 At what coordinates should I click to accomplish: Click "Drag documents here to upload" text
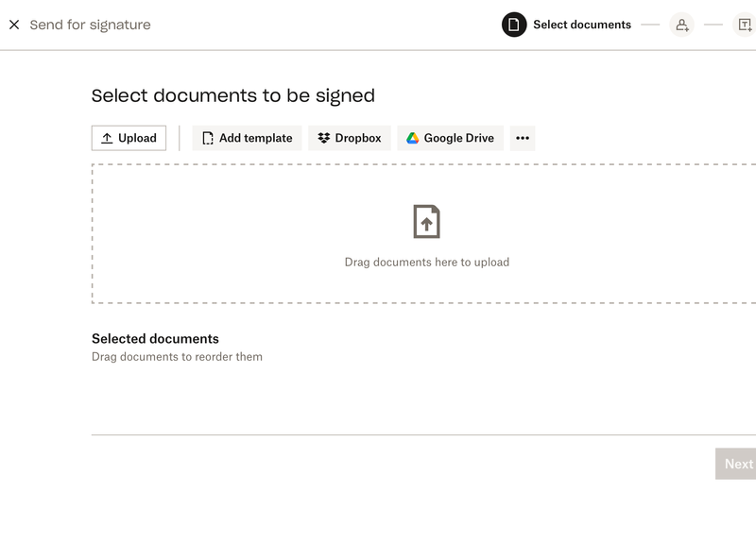pos(427,263)
